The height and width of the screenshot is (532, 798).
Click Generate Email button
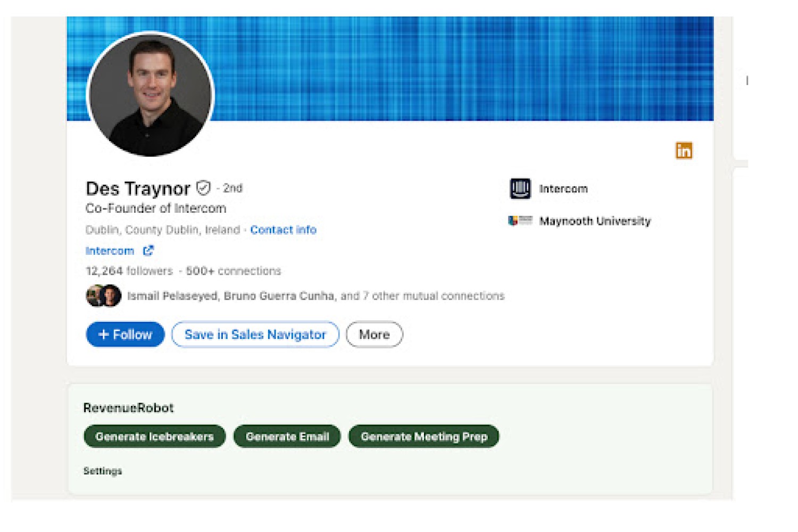tap(287, 436)
